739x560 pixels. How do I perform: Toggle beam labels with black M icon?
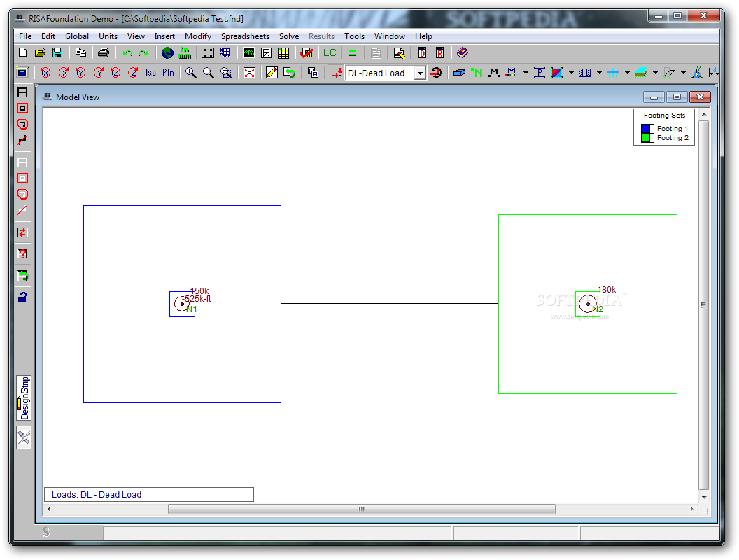[494, 73]
